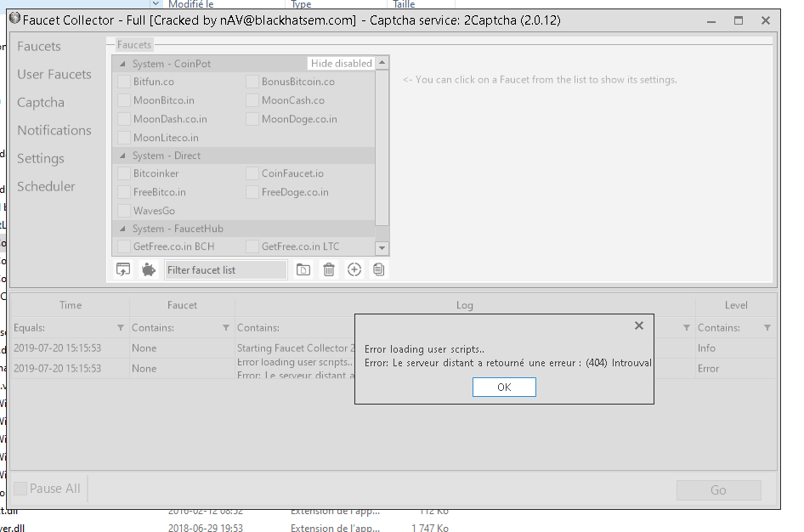Select the MoonLiteco.in checkbox
This screenshot has height=532, width=804.
click(x=123, y=138)
